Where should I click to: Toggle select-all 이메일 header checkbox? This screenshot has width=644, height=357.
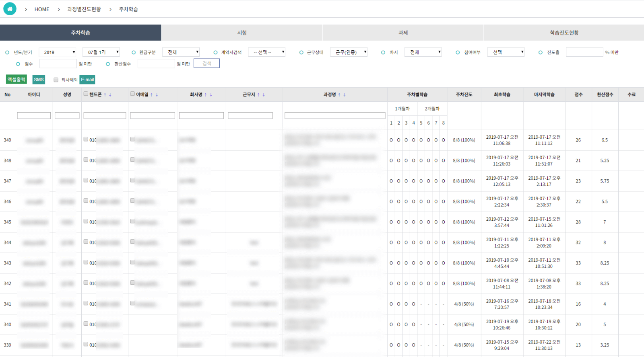(132, 94)
